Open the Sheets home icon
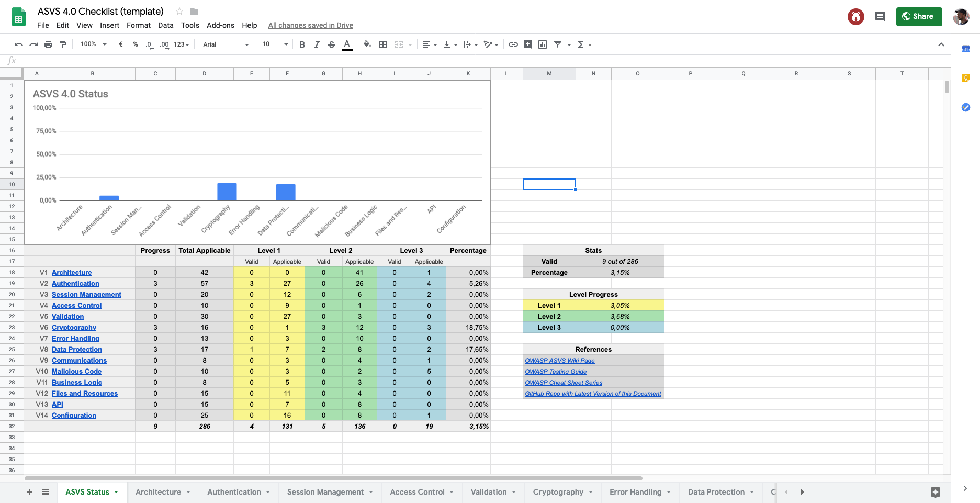This screenshot has width=980, height=503. point(19,17)
